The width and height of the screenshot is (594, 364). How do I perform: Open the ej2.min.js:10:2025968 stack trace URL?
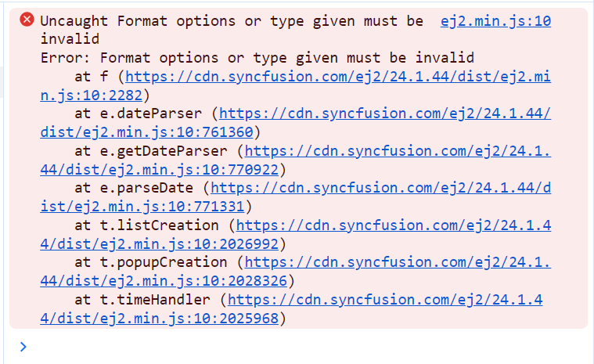(385, 300)
